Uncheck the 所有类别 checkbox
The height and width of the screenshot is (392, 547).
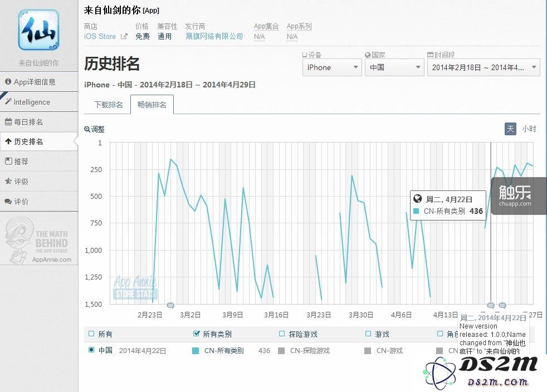pyautogui.click(x=197, y=334)
